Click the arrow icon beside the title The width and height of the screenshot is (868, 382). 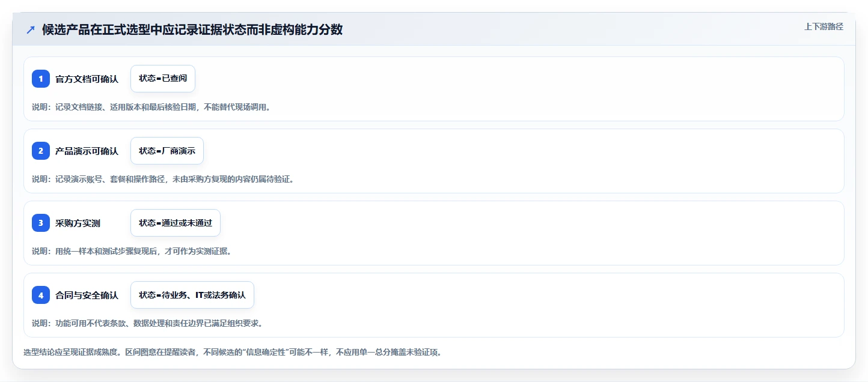pyautogui.click(x=31, y=30)
